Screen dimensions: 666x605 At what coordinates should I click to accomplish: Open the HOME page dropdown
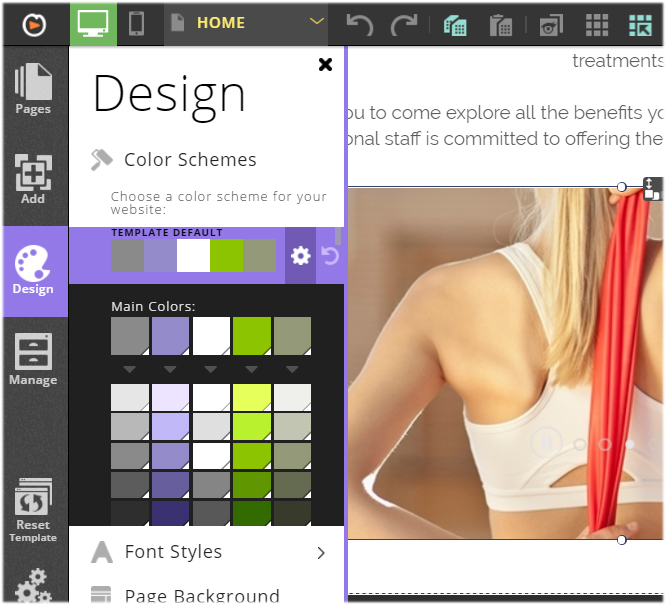pos(247,23)
